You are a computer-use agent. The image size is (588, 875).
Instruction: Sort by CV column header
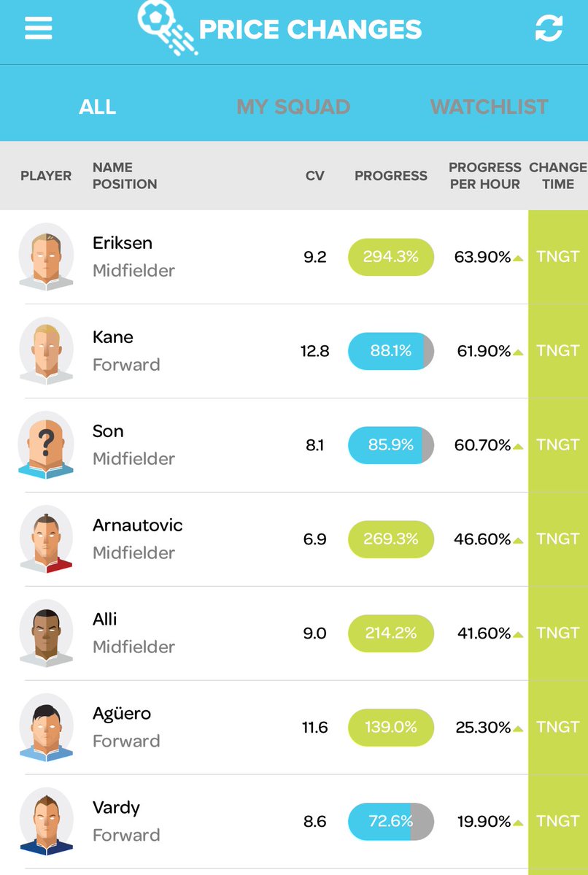pos(314,175)
